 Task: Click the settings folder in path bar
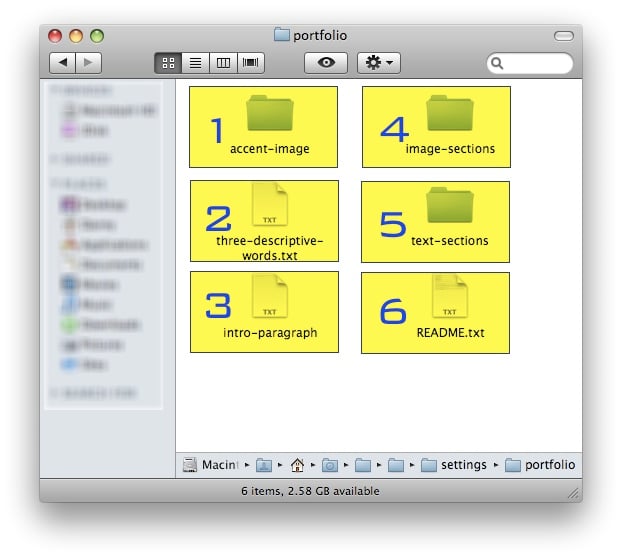tap(453, 465)
